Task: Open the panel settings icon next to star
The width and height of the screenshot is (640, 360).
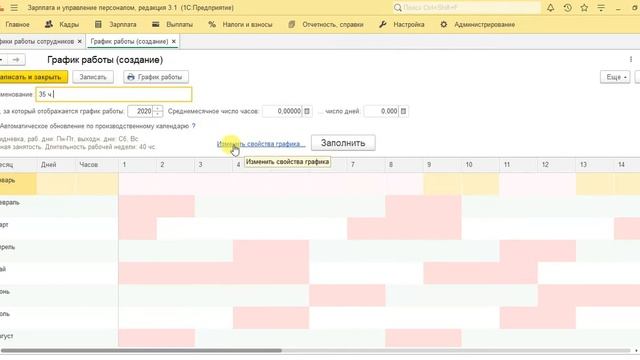Action: [601, 8]
